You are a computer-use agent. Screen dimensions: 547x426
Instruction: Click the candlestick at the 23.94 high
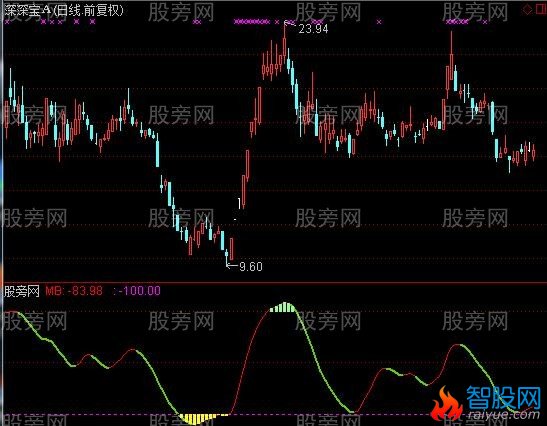285,42
